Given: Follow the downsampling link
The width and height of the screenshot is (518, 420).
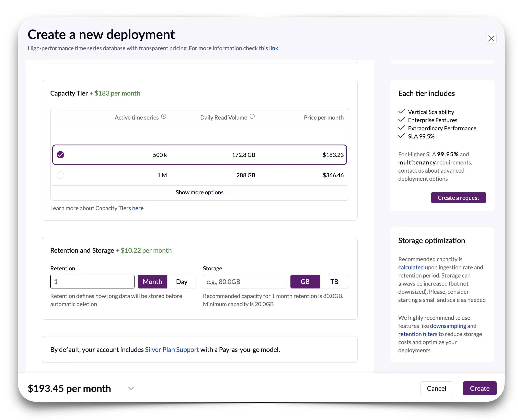Looking at the screenshot, I should 448,326.
